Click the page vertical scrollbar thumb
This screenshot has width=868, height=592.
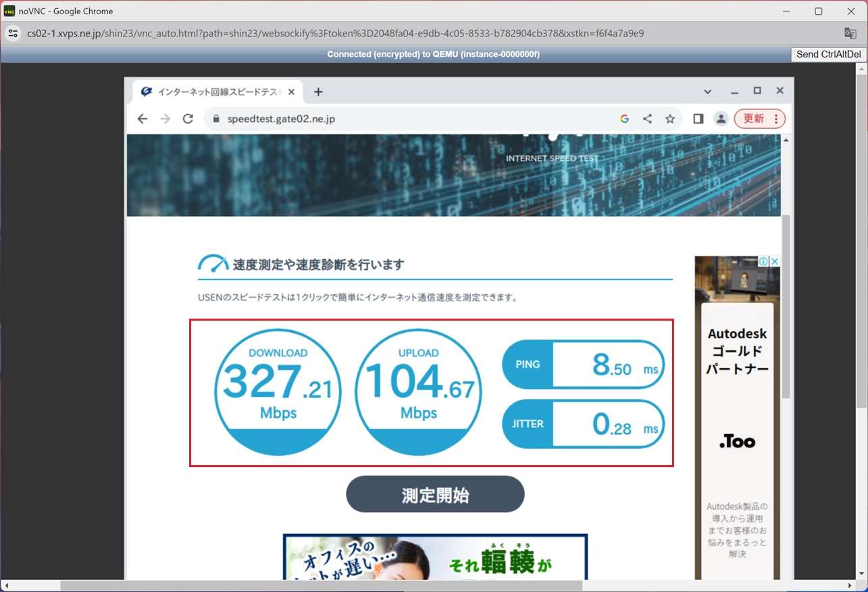pos(786,307)
